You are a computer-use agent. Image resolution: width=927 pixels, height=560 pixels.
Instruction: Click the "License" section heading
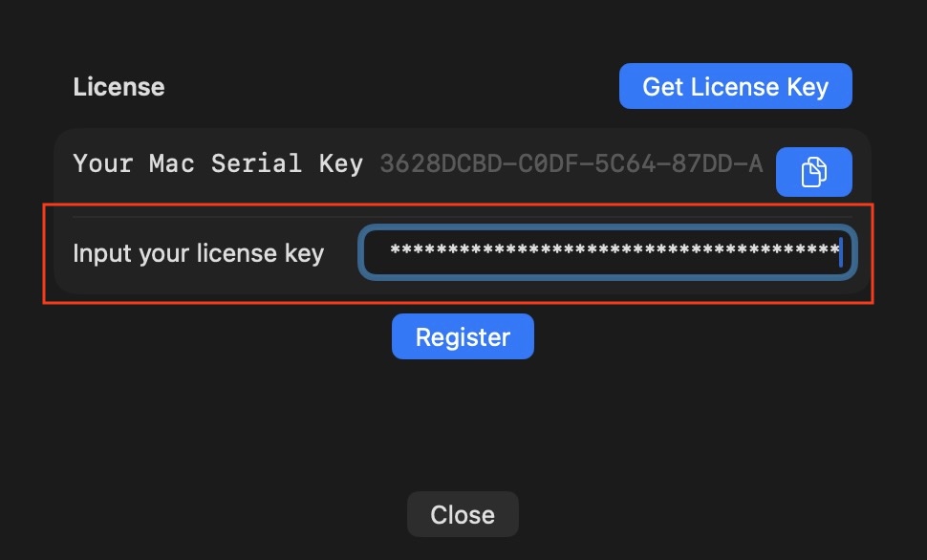click(119, 87)
